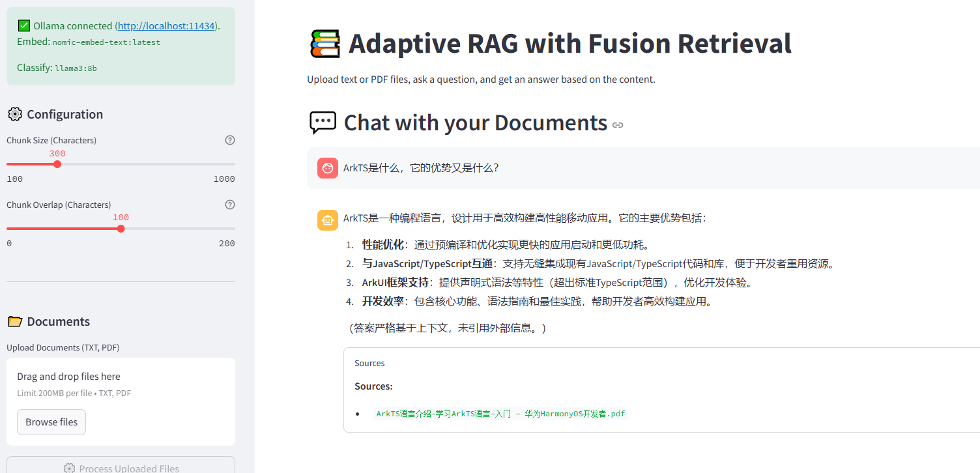Viewport: 980px width, 473px height.
Task: Click the speech bubble chat icon
Action: click(x=323, y=122)
